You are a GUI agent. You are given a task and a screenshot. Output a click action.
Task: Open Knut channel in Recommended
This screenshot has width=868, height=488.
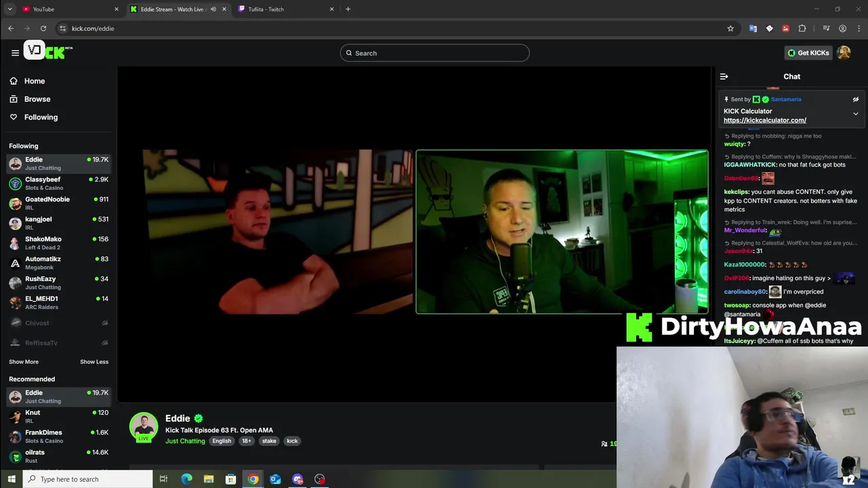[59, 416]
